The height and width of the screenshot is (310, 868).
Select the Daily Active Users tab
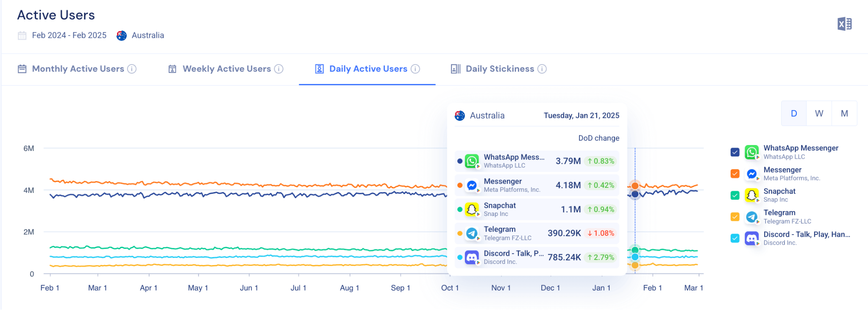coord(367,69)
